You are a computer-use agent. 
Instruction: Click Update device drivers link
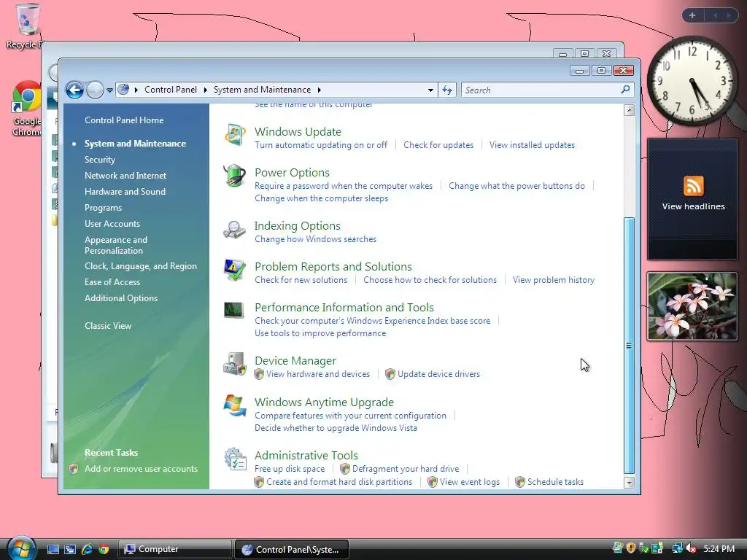click(438, 374)
